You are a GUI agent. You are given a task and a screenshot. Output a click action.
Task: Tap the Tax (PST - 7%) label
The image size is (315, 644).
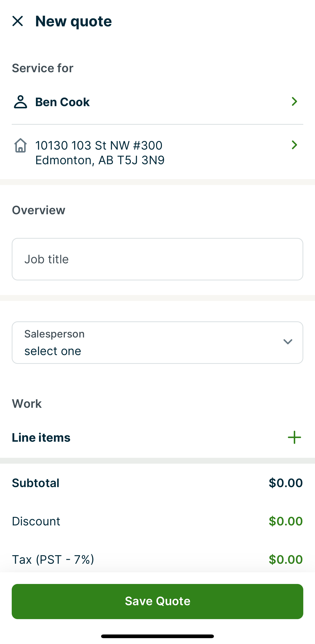(x=53, y=560)
